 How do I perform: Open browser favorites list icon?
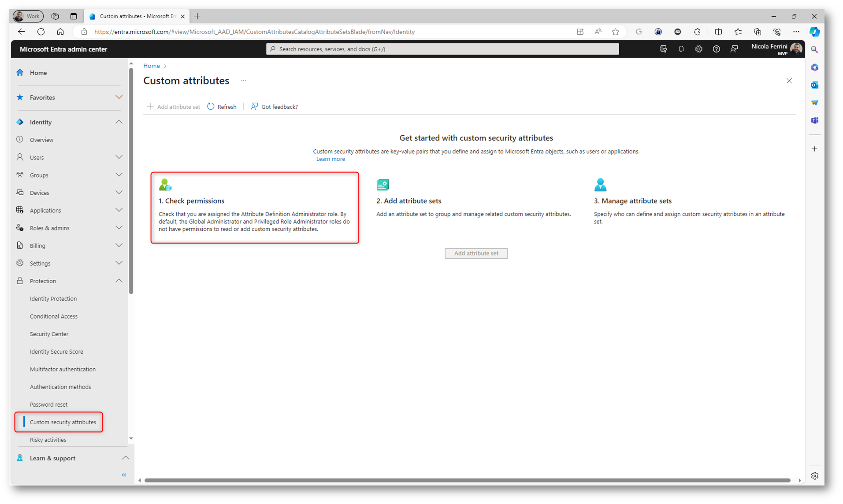738,32
